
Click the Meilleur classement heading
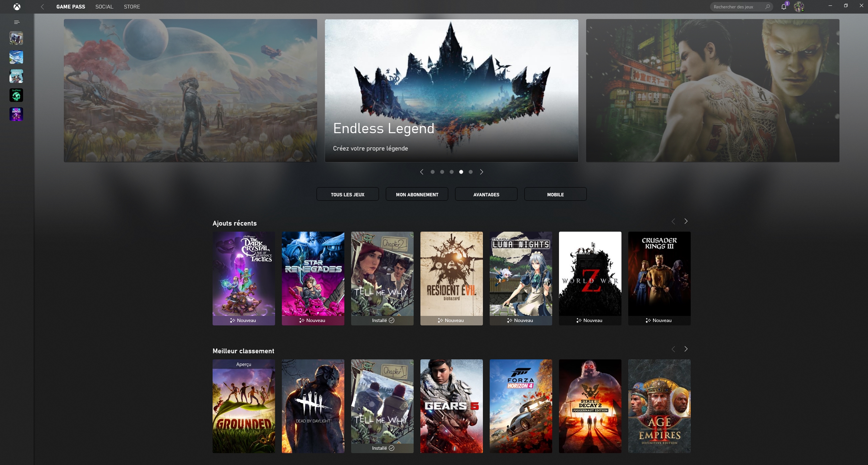[x=243, y=351]
